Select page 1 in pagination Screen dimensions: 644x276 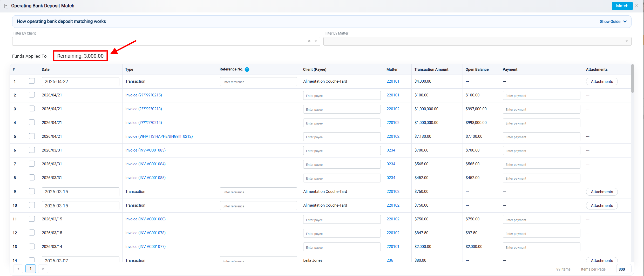click(x=30, y=269)
